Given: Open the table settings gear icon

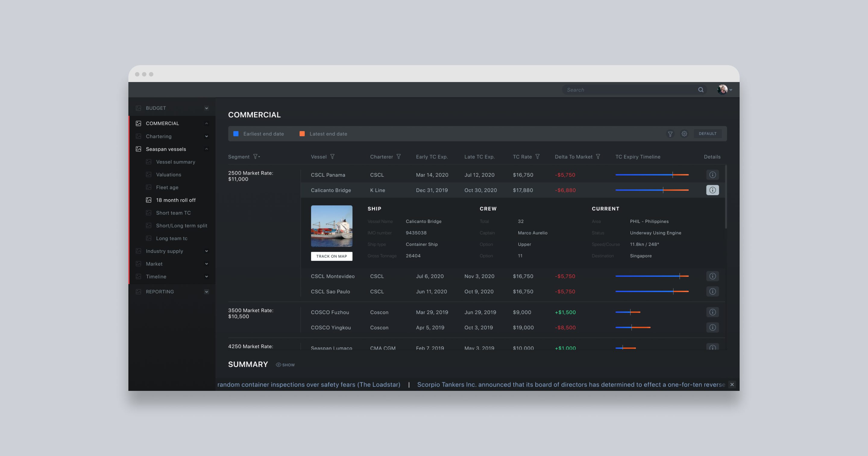Looking at the screenshot, I should (x=684, y=134).
